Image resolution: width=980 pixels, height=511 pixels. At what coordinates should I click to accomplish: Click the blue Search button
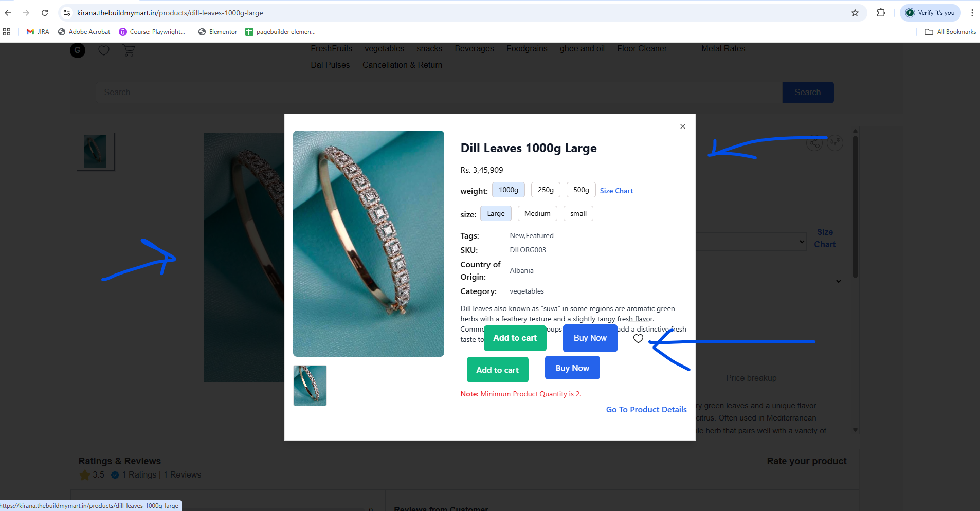tap(808, 93)
